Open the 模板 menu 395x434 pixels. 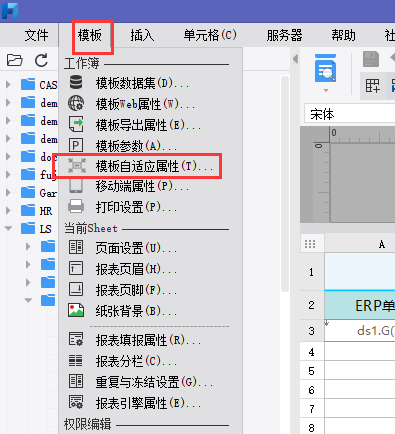point(90,35)
